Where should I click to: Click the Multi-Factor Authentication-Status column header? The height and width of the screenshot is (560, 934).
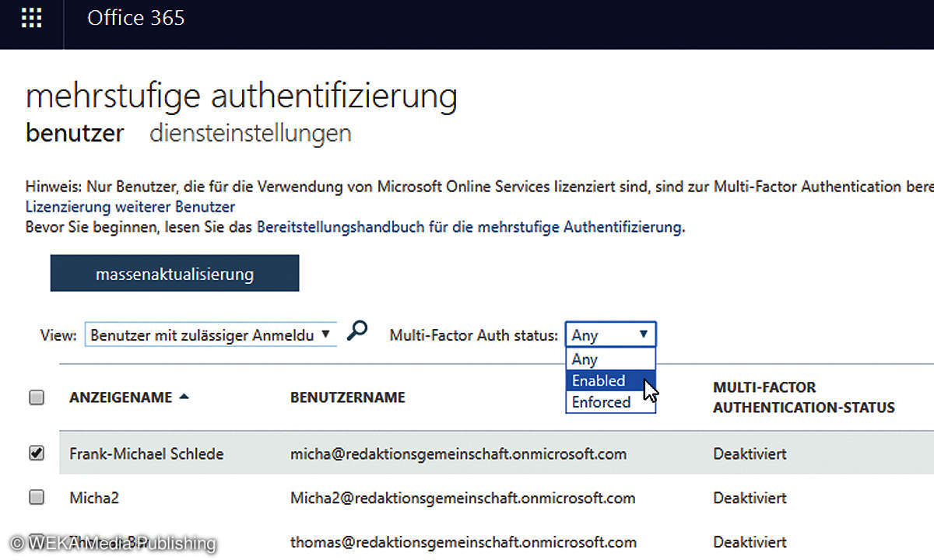(x=804, y=397)
